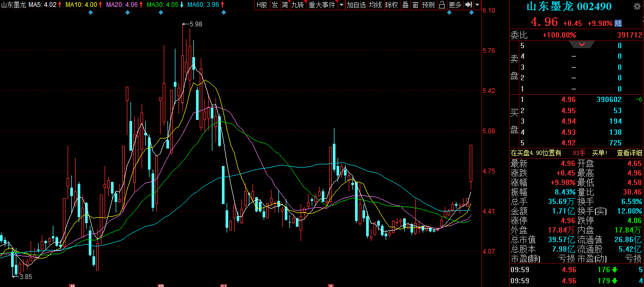Toggle the 预测 forecast display

(428, 5)
